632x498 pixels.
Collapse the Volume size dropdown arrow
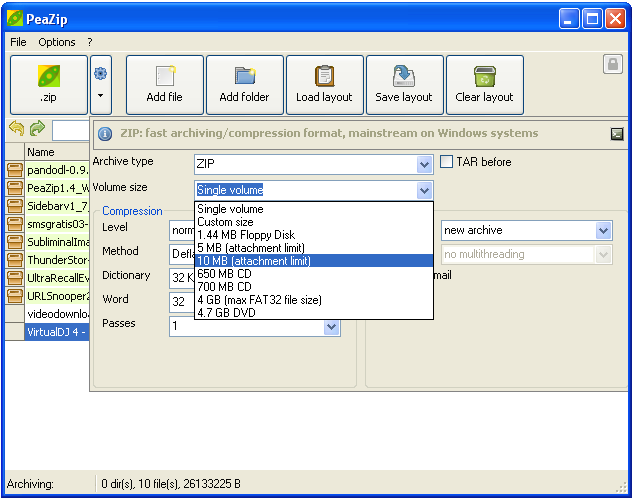[424, 190]
